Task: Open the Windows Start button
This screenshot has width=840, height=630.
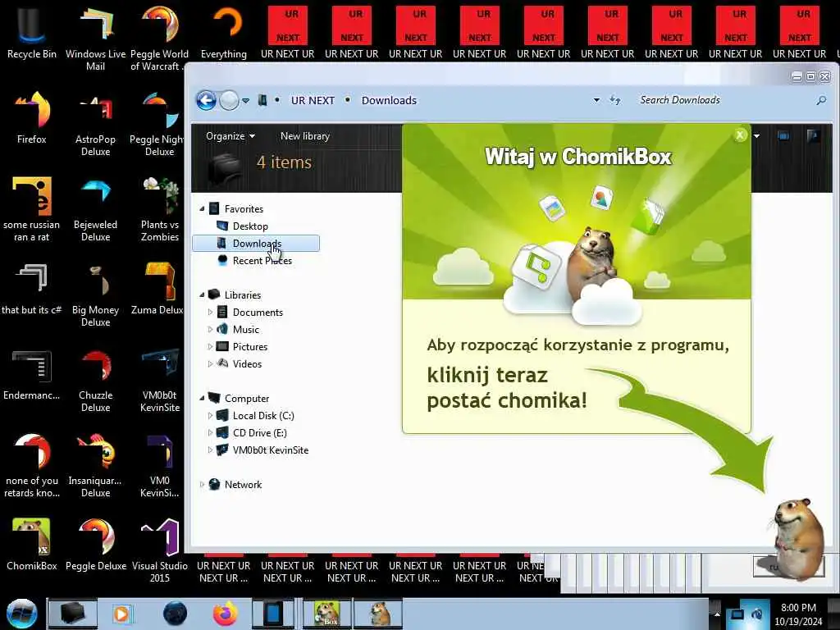Action: coord(21,614)
